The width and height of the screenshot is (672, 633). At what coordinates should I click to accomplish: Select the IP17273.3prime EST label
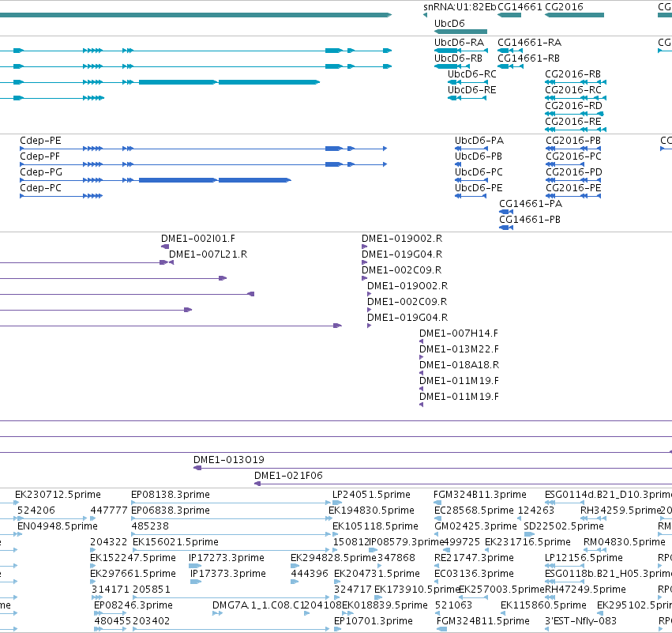point(227,559)
